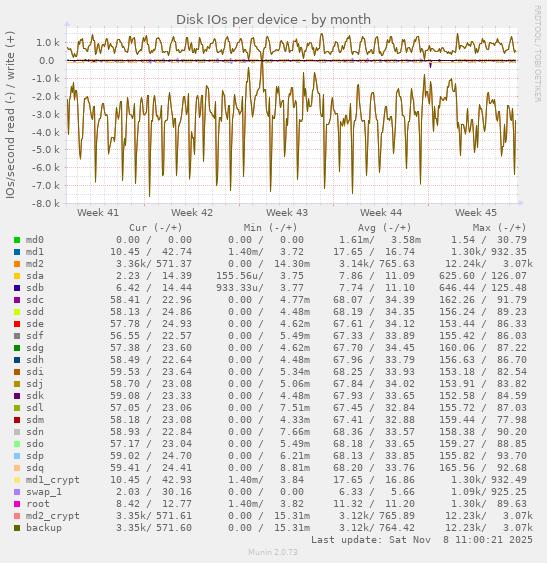Click the IOs/second read/write axis title
The height and width of the screenshot is (563, 547).
(x=10, y=115)
